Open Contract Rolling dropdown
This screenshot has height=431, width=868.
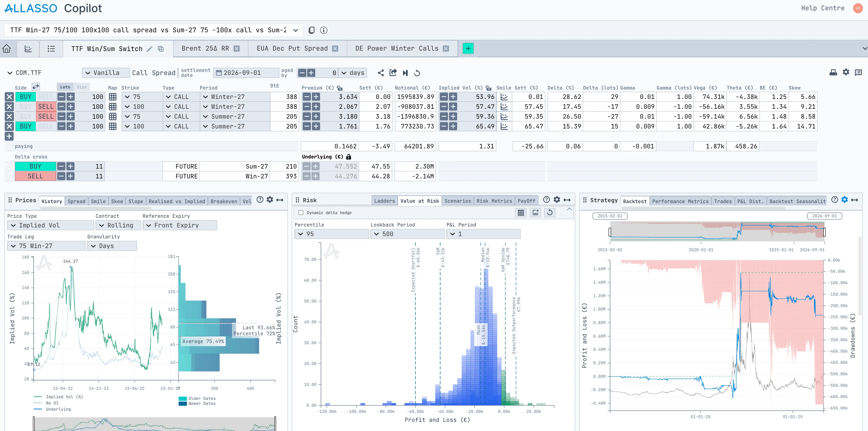pyautogui.click(x=118, y=225)
